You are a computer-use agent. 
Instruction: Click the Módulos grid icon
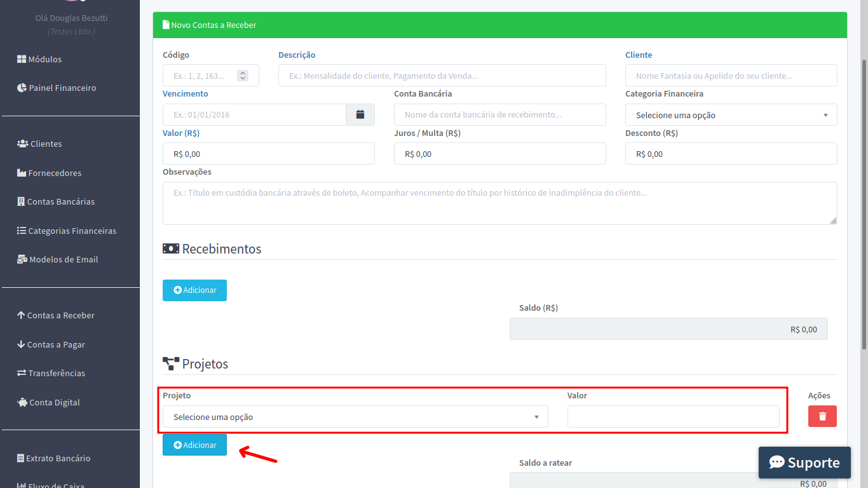(x=22, y=59)
